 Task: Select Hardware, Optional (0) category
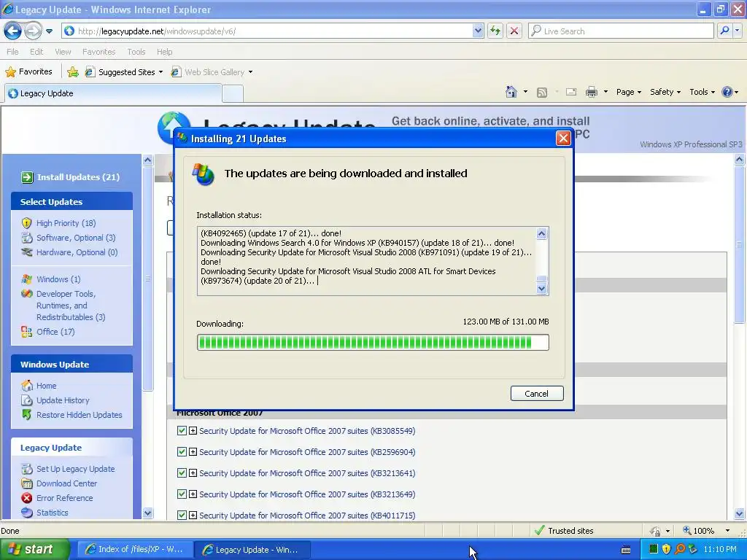point(77,252)
